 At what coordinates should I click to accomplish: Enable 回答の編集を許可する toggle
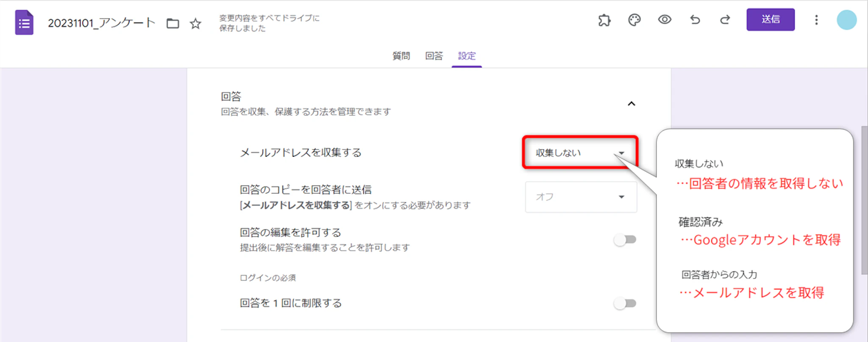[x=625, y=240]
